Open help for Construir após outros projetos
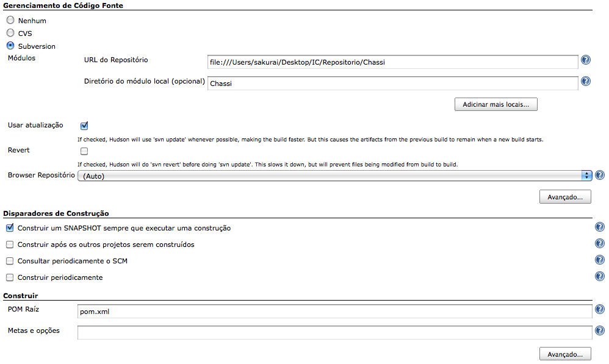609x364 pixels. tap(600, 243)
